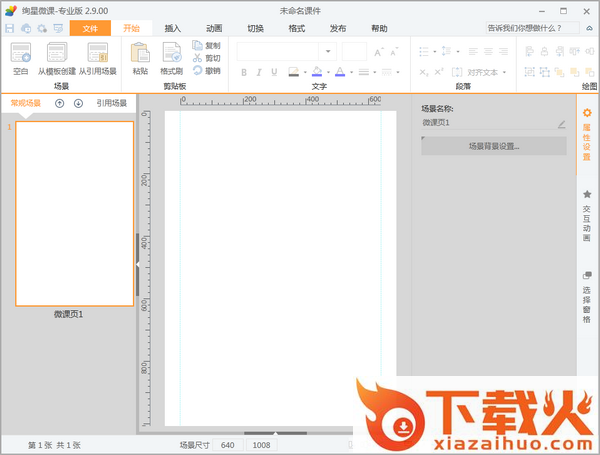Screen dimensions: 600x455
Task: Align text left
Action: click(x=473, y=52)
